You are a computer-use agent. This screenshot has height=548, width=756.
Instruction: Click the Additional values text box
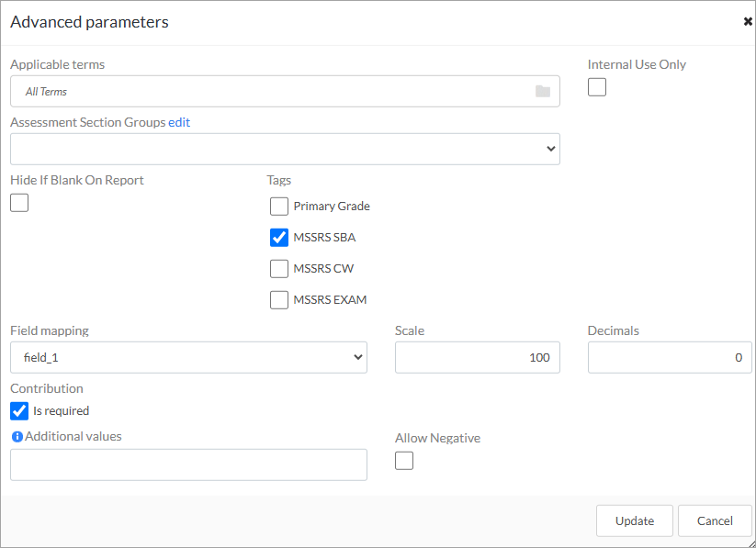pyautogui.click(x=188, y=464)
